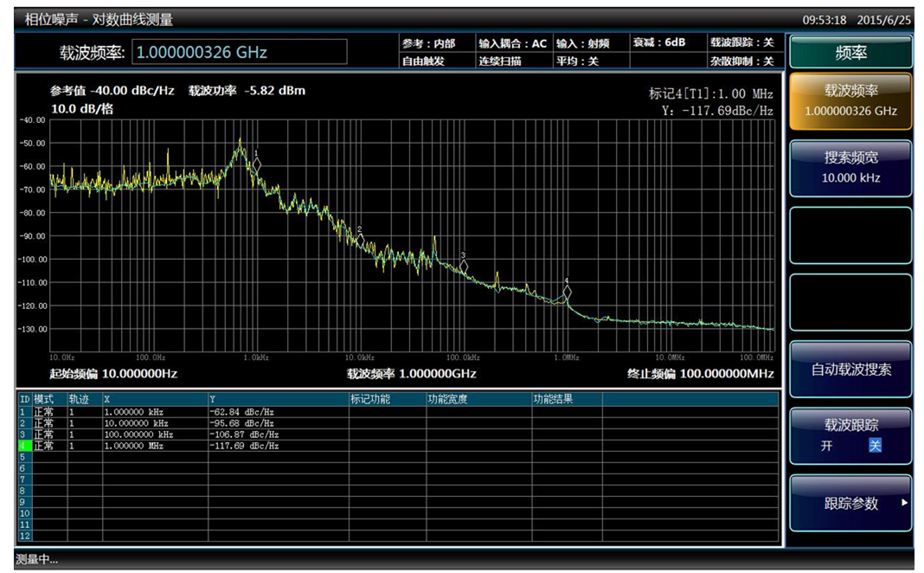Image resolution: width=924 pixels, height=573 pixels.
Task: Click the 连续扫描 sweep mode label
Action: 500,61
